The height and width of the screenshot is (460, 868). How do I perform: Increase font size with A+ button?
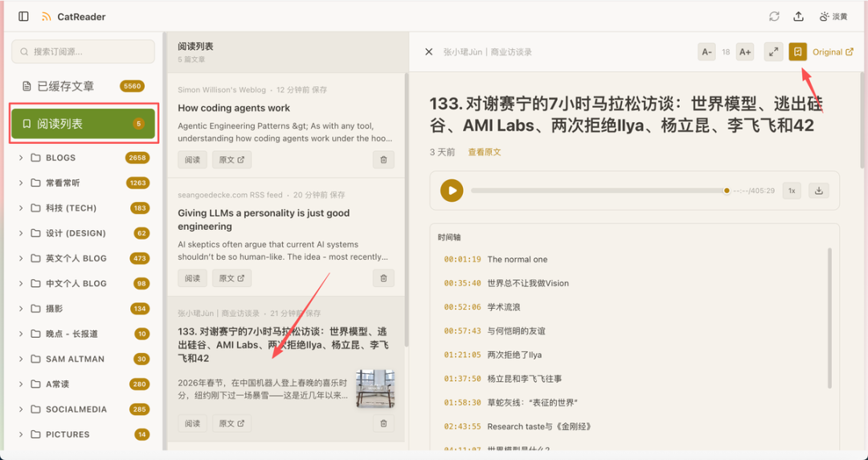coord(745,51)
